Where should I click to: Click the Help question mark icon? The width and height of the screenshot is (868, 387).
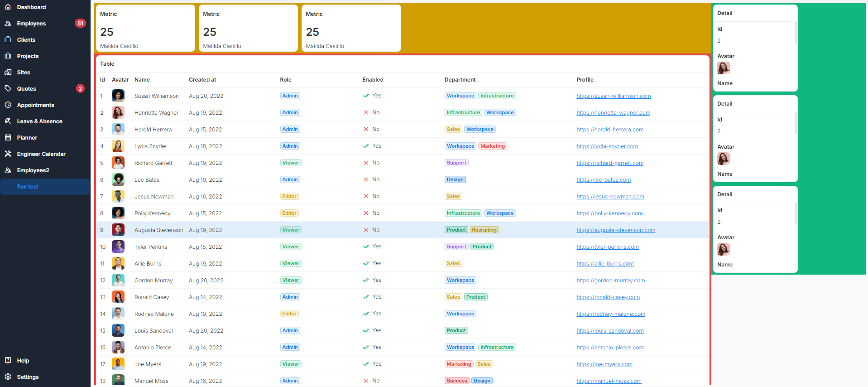click(8, 361)
